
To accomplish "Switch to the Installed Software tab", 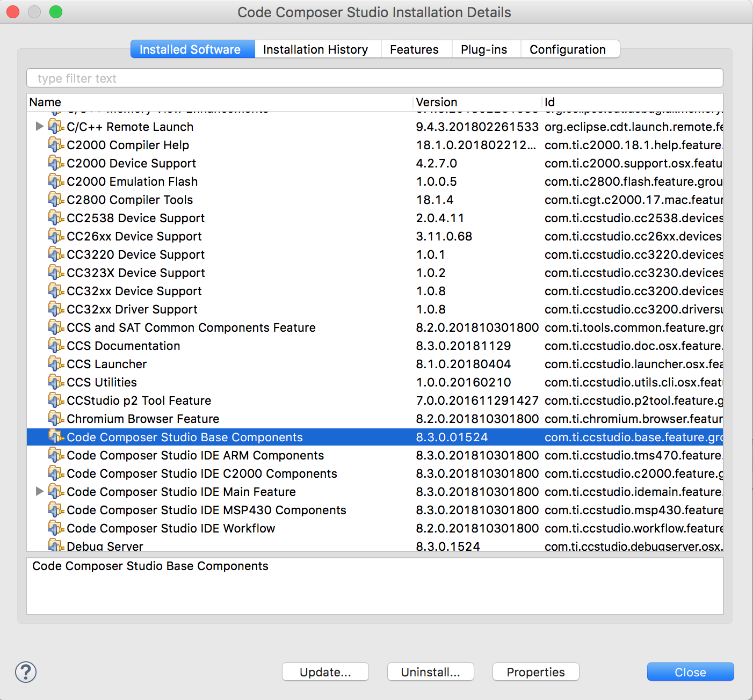I will [x=193, y=49].
